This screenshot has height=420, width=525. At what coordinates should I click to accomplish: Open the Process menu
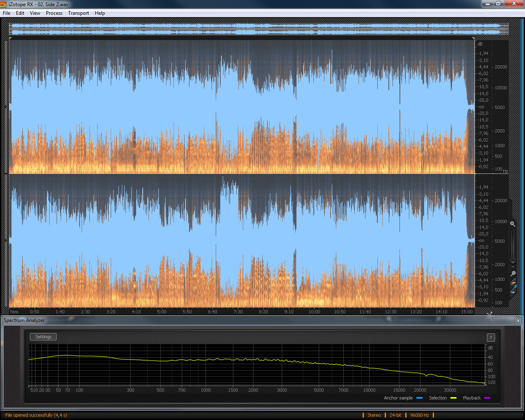coord(54,13)
